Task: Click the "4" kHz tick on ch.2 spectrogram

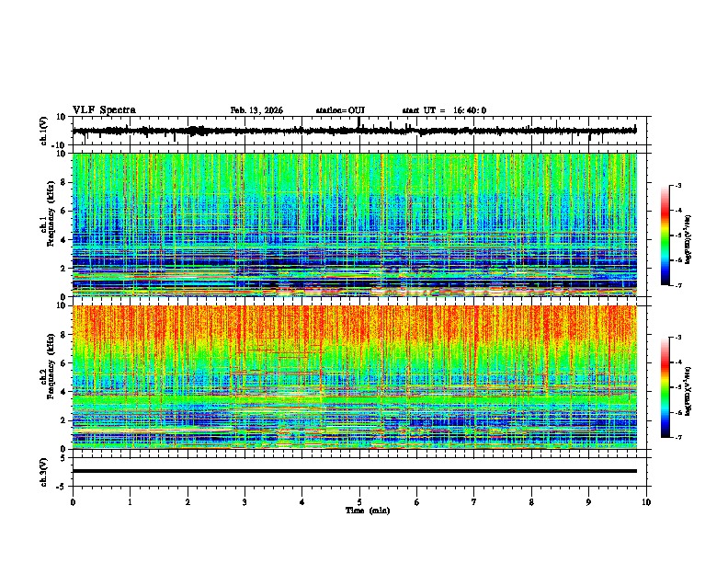Action: tap(63, 392)
